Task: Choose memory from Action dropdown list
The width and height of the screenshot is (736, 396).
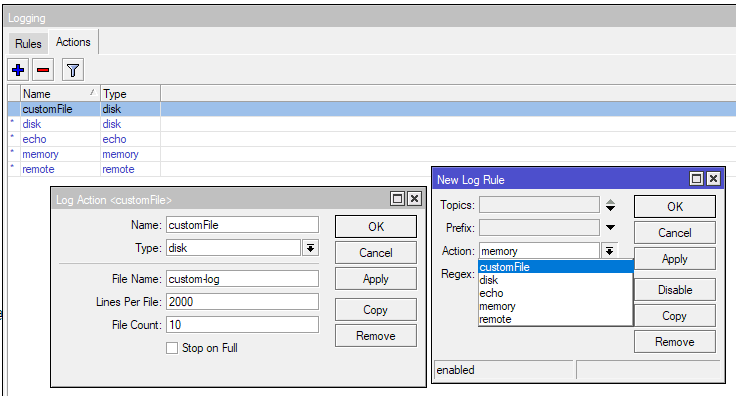Action: coord(556,306)
